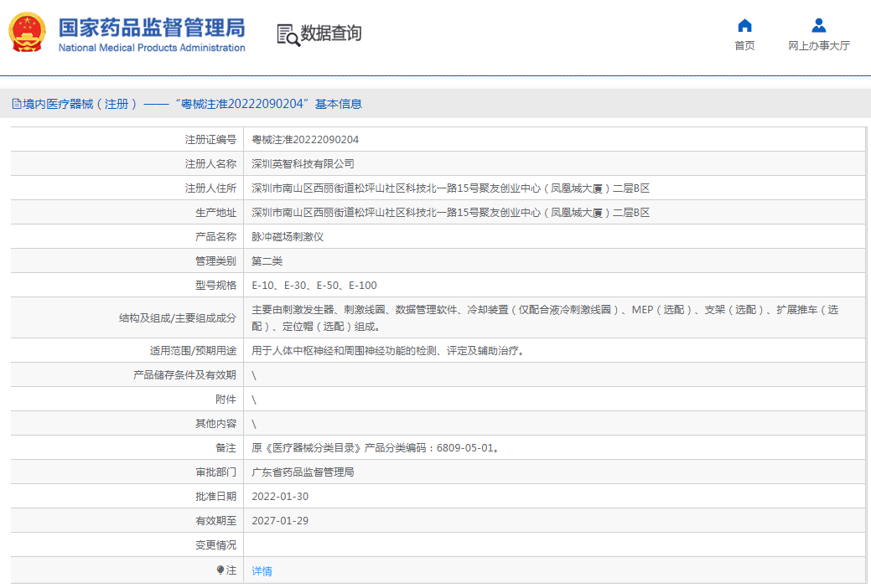Click the 第二类 management category value
Image resolution: width=871 pixels, height=588 pixels.
pyautogui.click(x=267, y=261)
